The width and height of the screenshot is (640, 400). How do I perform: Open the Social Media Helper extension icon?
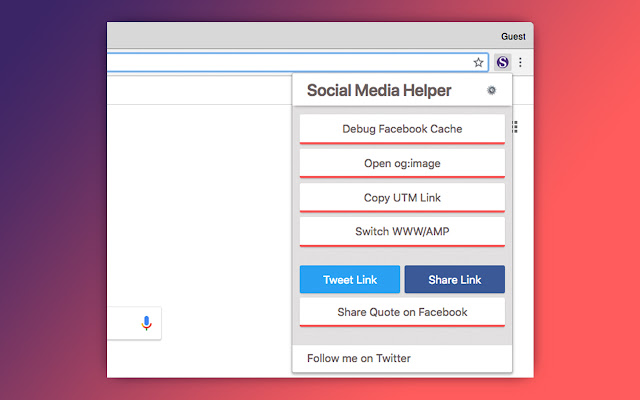(x=502, y=62)
